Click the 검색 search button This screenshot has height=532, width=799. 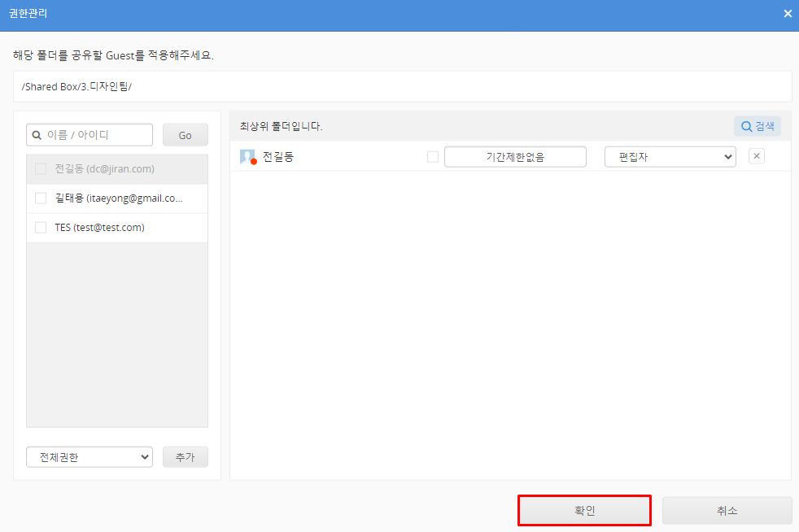758,126
